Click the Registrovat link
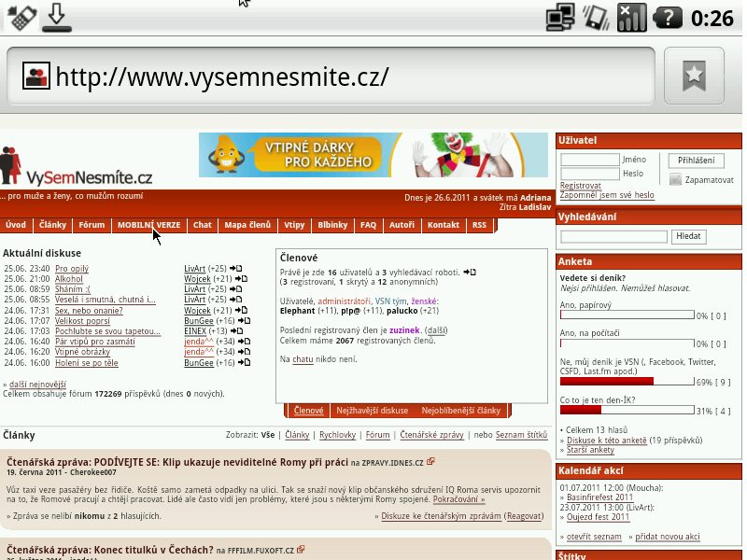The image size is (747, 560). pos(580,186)
